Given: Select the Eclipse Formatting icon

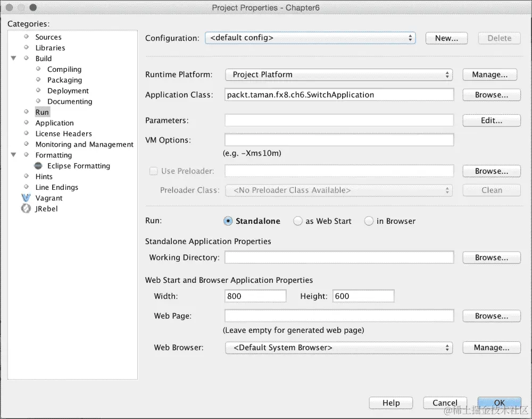Looking at the screenshot, I should [38, 165].
